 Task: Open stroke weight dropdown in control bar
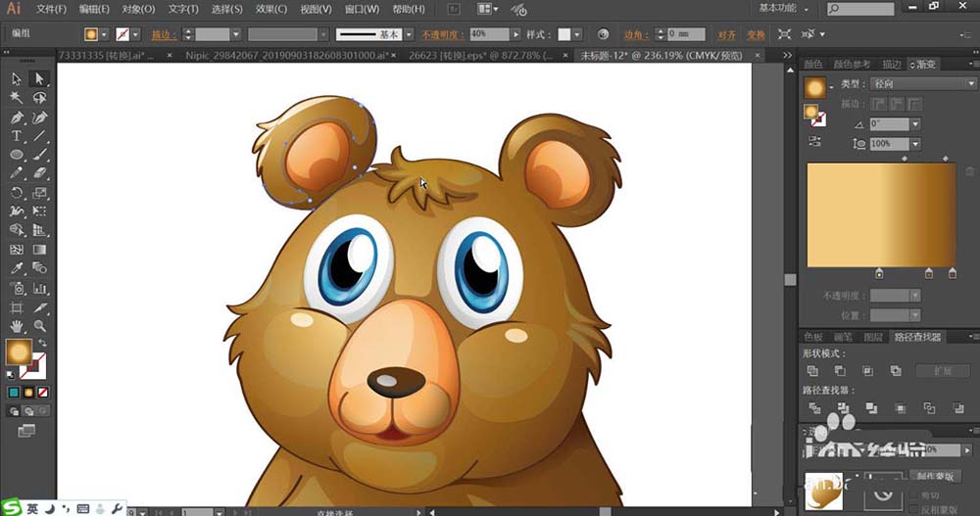click(x=235, y=34)
